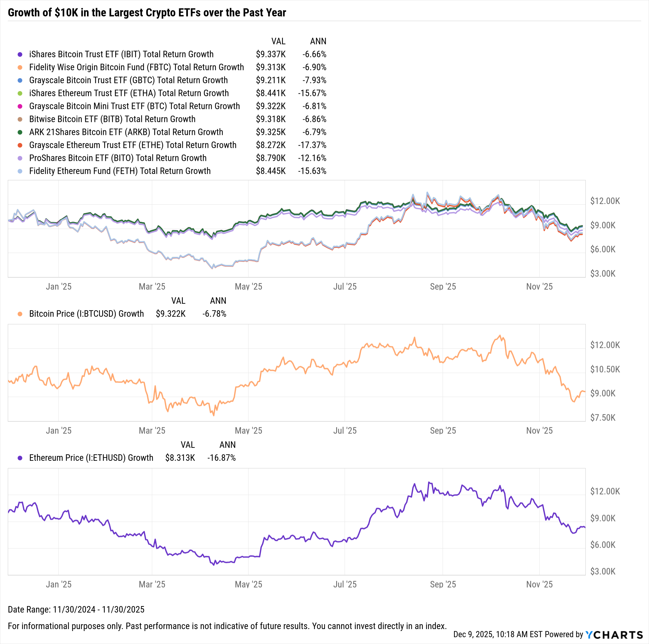Click the Bitcoin Price (I:BTCUSD) Growth label
The height and width of the screenshot is (644, 649).
click(86, 314)
